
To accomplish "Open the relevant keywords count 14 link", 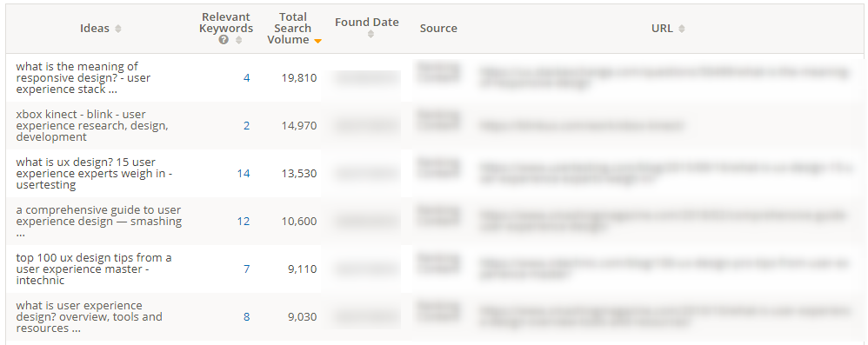I will [x=244, y=174].
